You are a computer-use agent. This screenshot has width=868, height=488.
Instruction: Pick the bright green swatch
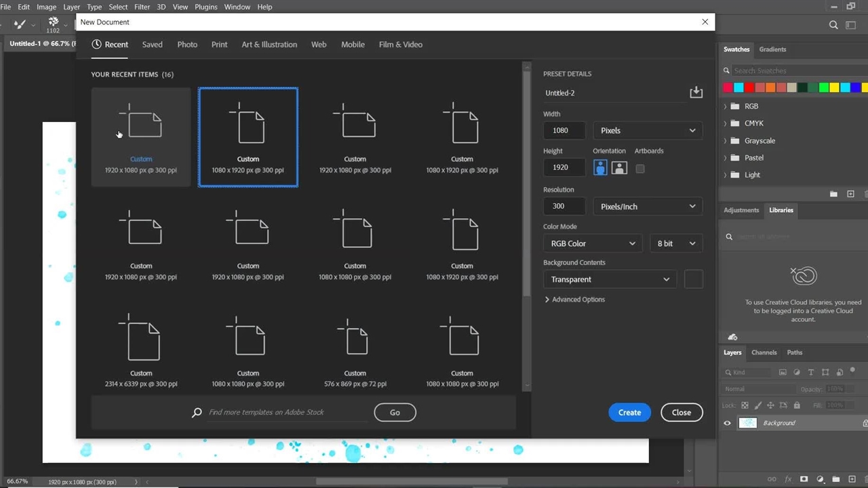pos(823,87)
